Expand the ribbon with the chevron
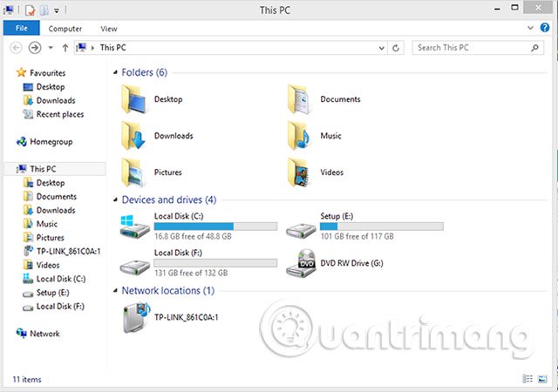Viewport: 558px width, 392px height. [x=530, y=28]
